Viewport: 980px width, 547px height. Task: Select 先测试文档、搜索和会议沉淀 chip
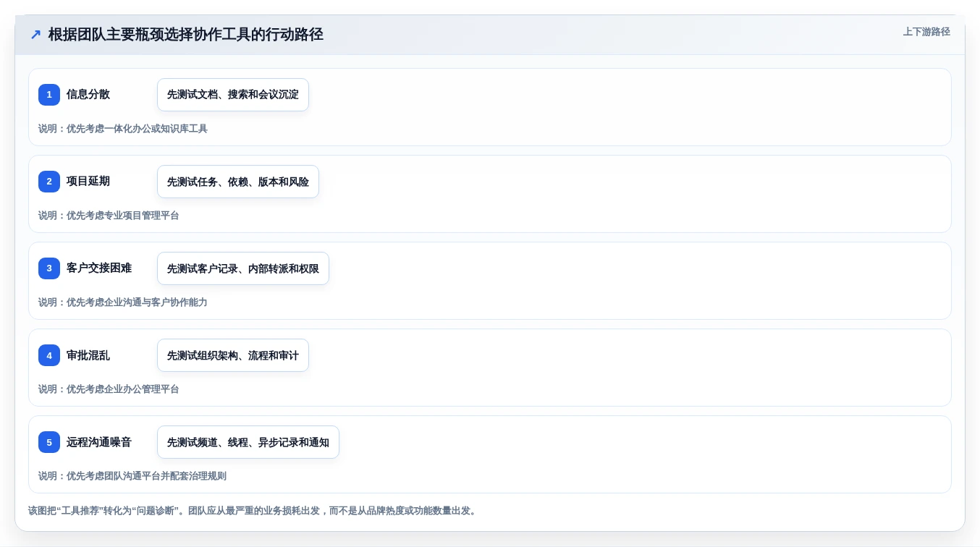point(233,95)
